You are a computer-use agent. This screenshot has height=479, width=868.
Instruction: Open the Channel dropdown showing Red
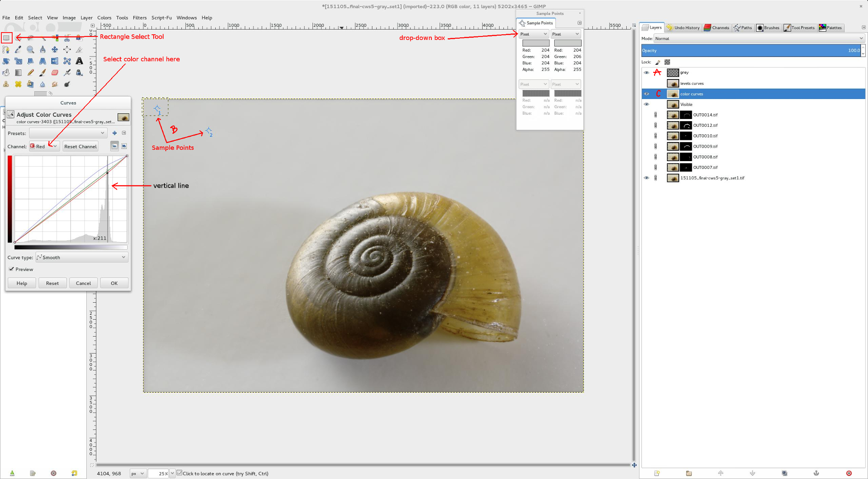click(44, 146)
